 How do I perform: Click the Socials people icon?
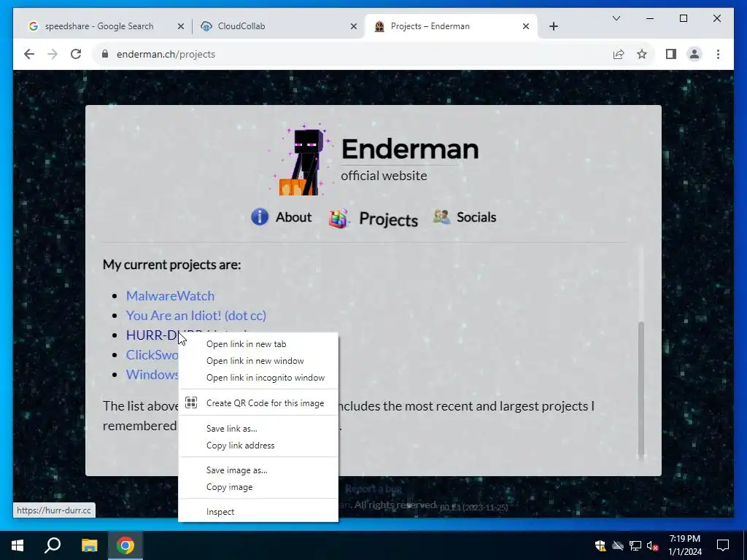[441, 217]
